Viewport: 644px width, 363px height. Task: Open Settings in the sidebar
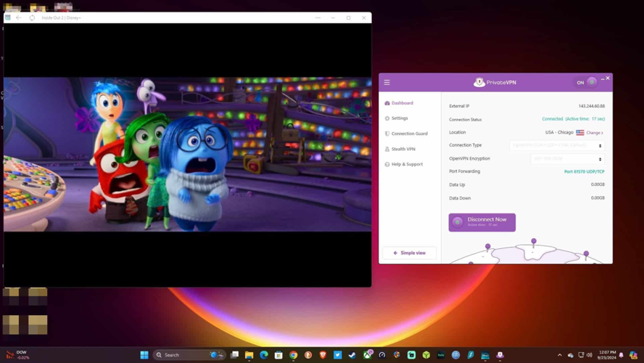click(x=400, y=118)
